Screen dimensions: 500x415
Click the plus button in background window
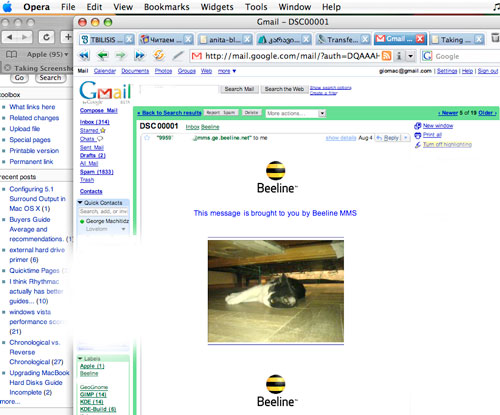coord(68,37)
